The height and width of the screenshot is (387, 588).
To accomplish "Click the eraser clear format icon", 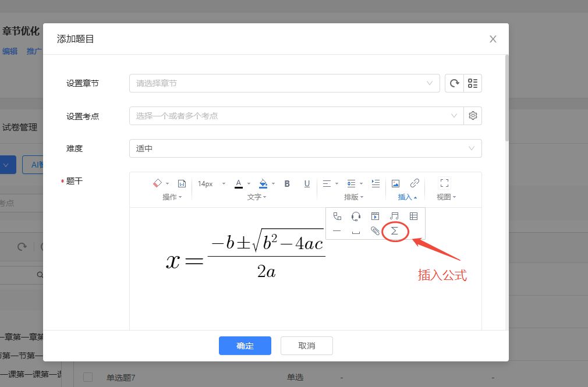I will (x=157, y=183).
